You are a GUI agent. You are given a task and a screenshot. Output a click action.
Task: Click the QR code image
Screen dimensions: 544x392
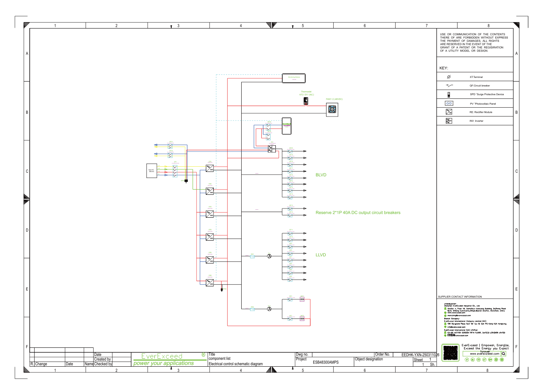coord(450,353)
